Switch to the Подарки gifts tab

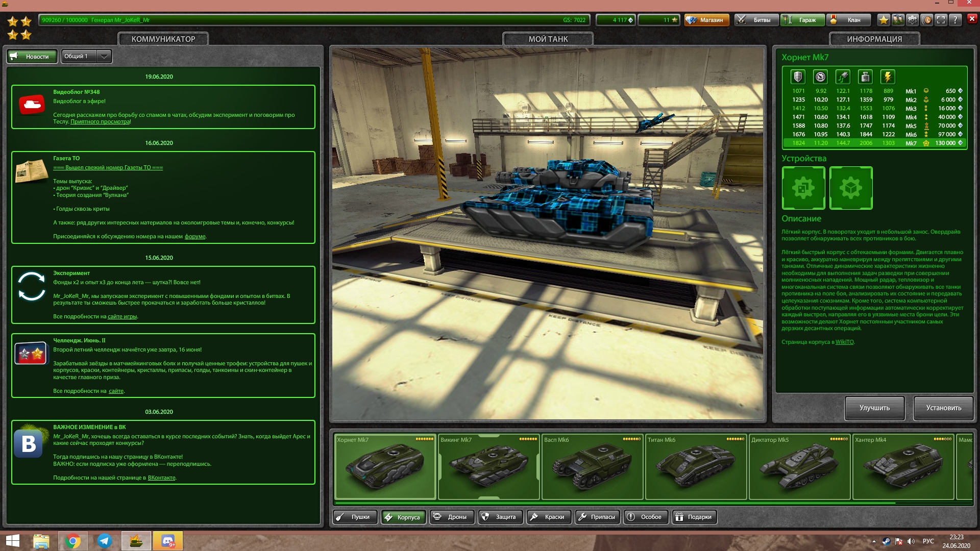tap(694, 517)
